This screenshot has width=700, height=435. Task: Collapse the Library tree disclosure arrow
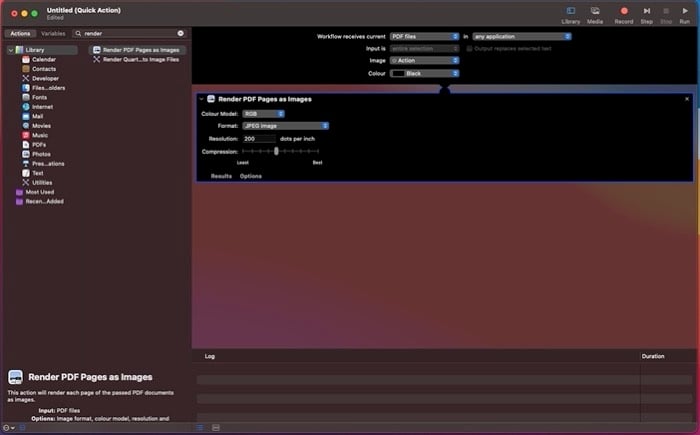click(11, 50)
